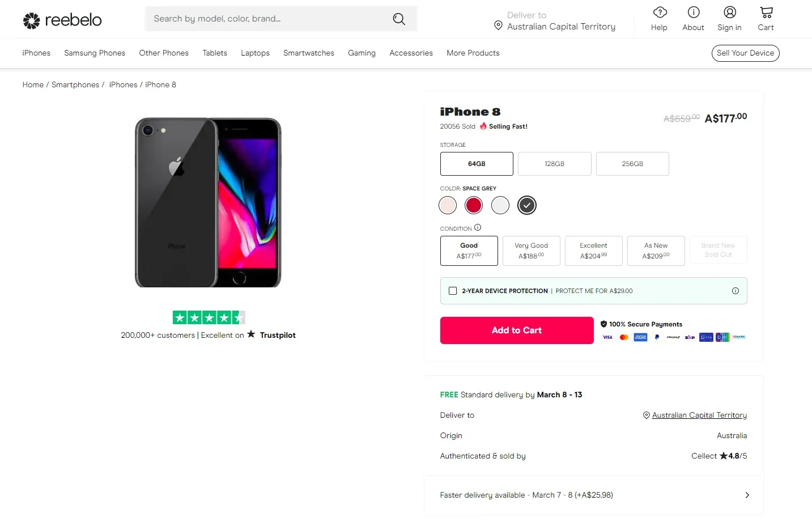Image resolution: width=812 pixels, height=526 pixels.
Task: Select the red color swatch
Action: [x=474, y=205]
